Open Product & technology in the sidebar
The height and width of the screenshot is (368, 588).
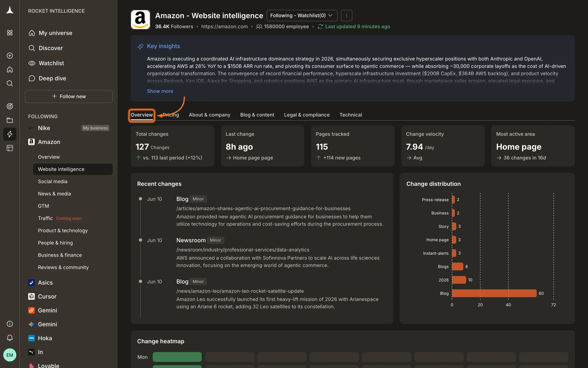63,230
